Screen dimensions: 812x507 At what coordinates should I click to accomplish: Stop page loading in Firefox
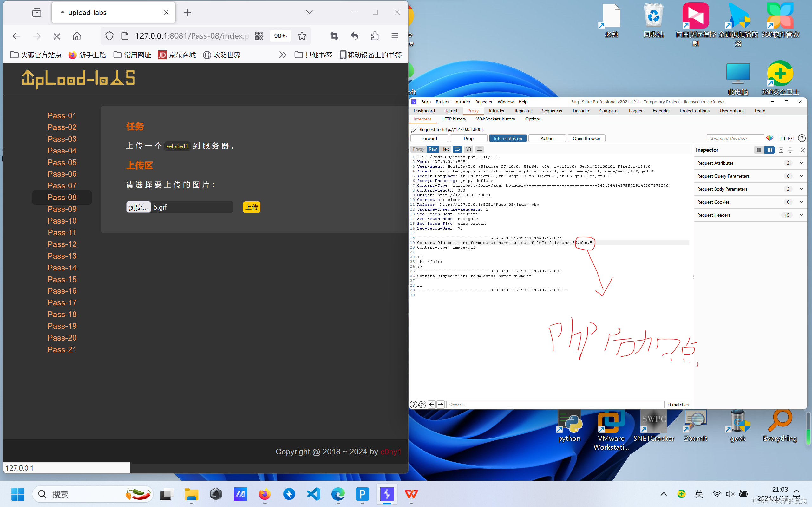point(57,36)
